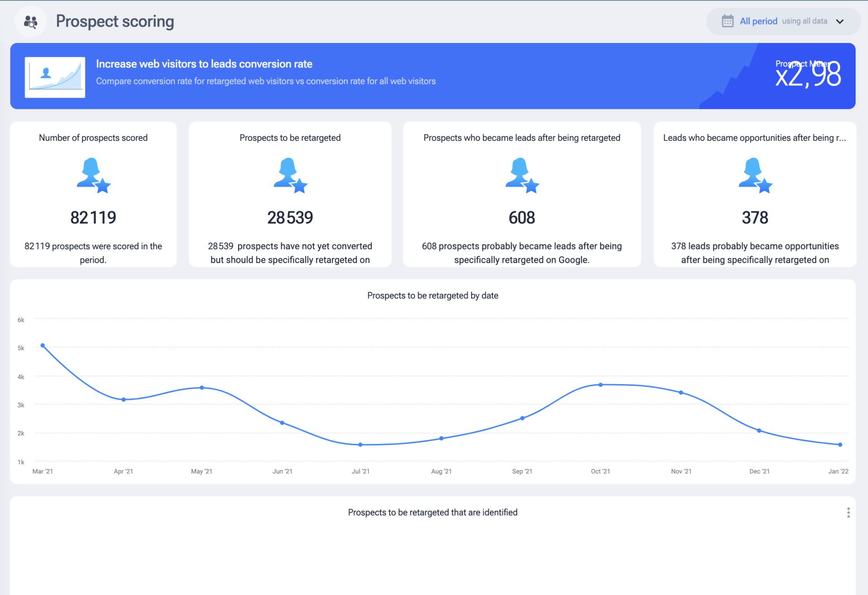The image size is (868, 595).
Task: Click the prospect icon on Prospects to be retargeted card
Action: click(290, 176)
